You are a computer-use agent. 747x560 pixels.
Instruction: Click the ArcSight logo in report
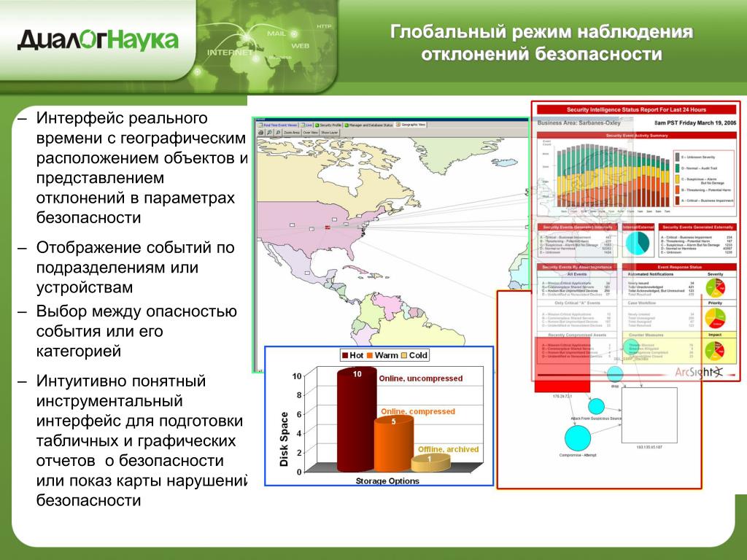click(x=698, y=372)
